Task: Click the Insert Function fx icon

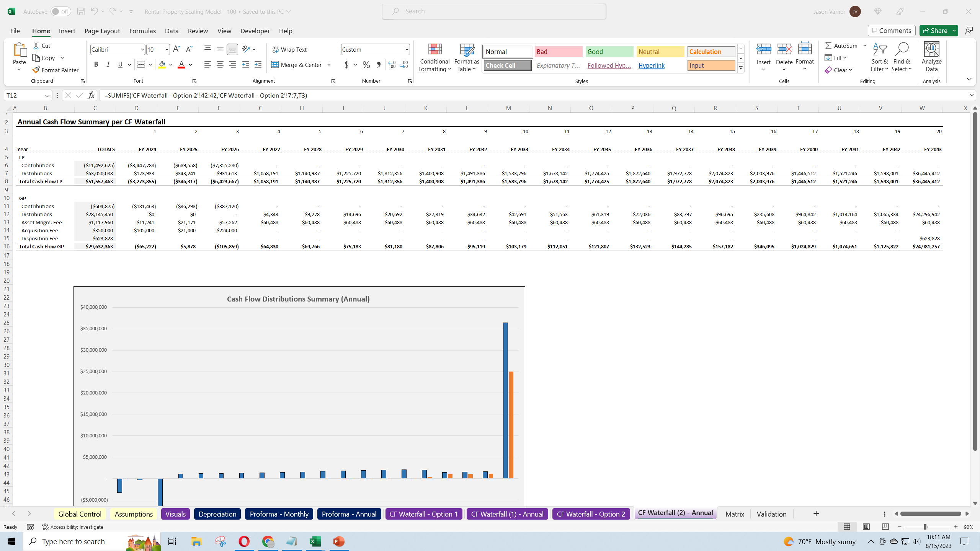Action: 91,95
